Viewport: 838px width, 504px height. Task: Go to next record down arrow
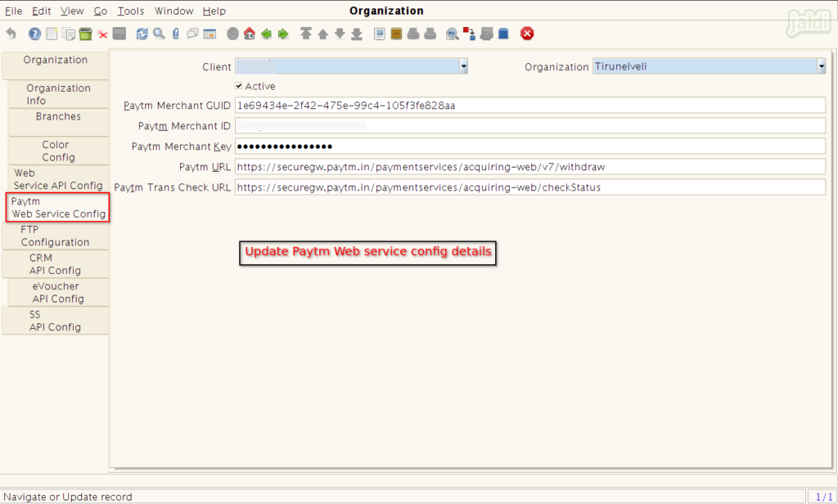[340, 34]
